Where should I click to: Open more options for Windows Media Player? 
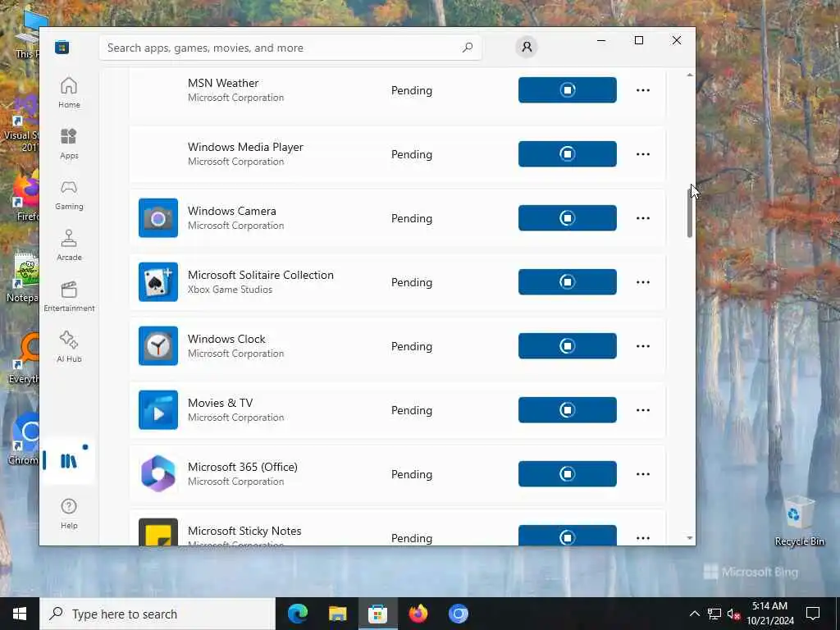pyautogui.click(x=643, y=154)
